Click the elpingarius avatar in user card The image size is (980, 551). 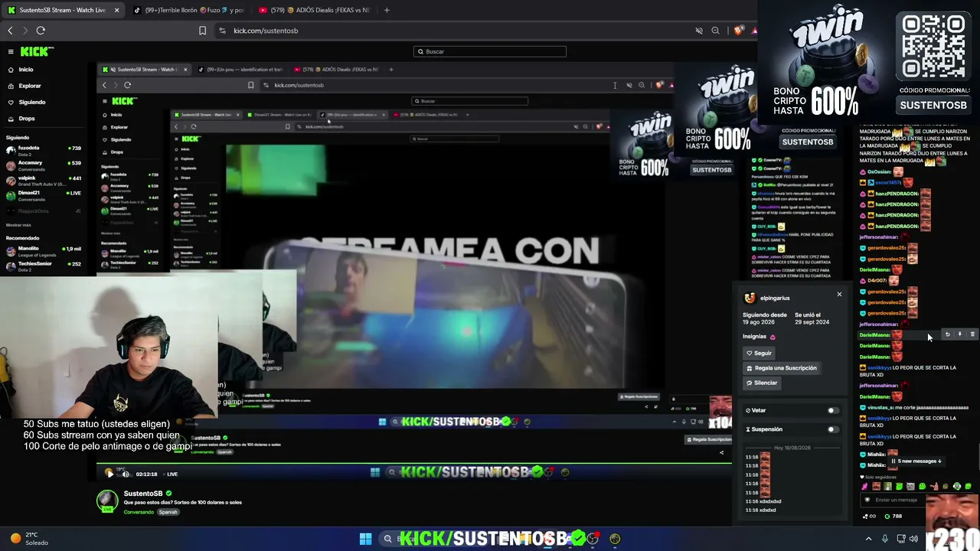(750, 298)
